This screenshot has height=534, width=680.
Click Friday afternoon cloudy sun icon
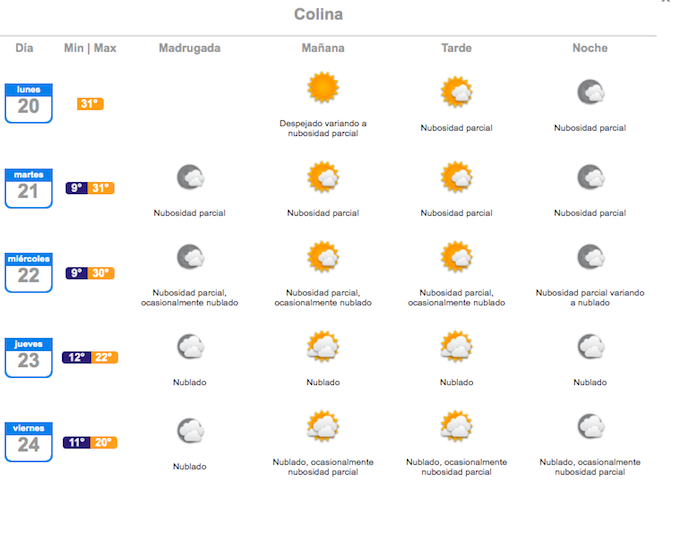tap(456, 427)
